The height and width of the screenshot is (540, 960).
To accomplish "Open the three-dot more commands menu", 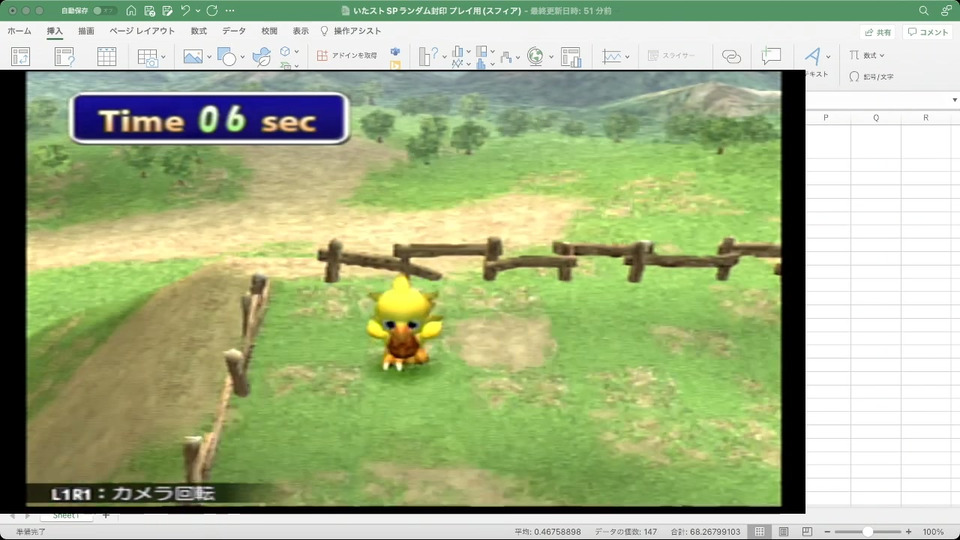I will 230,10.
